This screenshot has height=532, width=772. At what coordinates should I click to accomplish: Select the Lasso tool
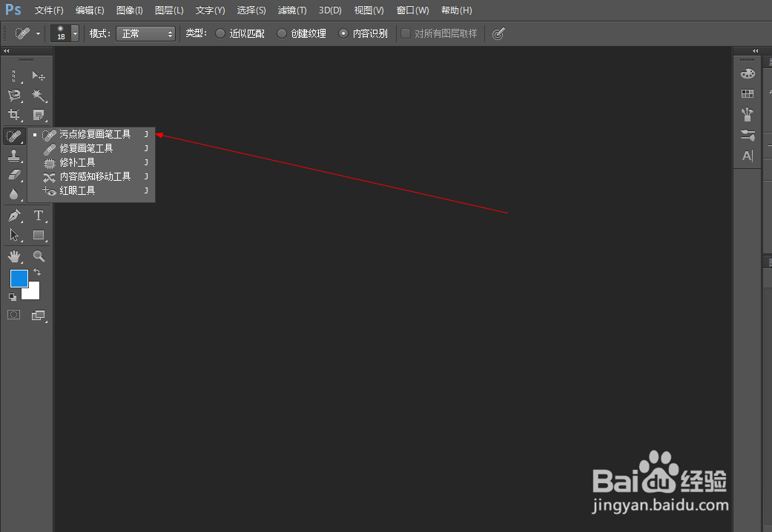tap(14, 95)
